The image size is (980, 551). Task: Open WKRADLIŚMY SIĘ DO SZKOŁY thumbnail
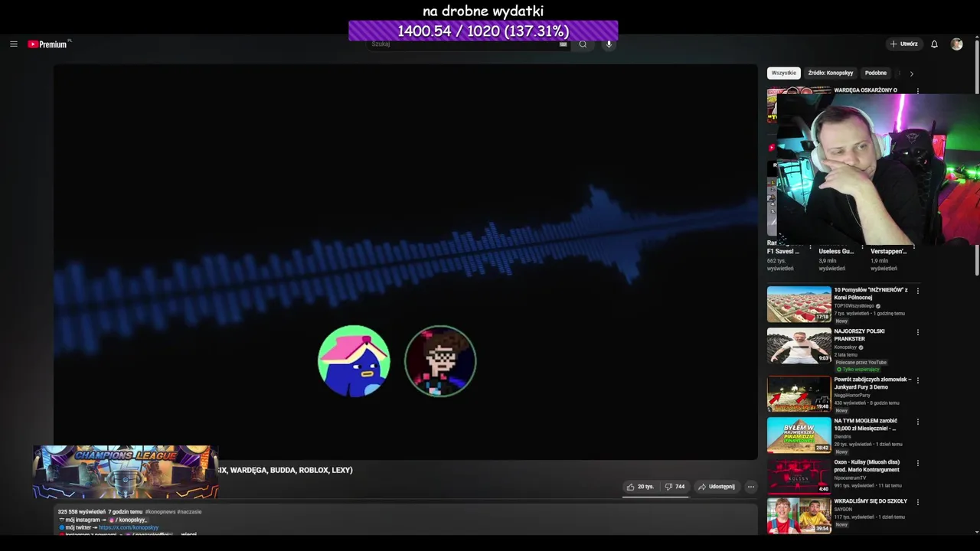pos(799,516)
